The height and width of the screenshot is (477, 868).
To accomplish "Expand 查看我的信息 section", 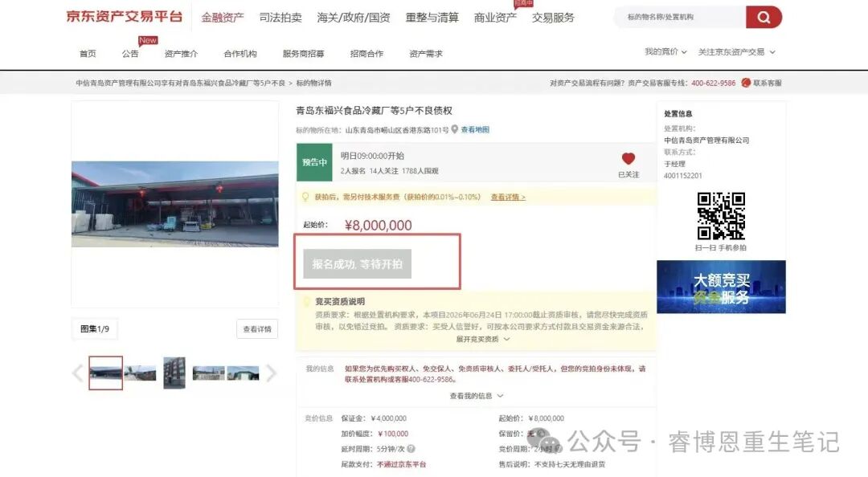I will (x=476, y=396).
